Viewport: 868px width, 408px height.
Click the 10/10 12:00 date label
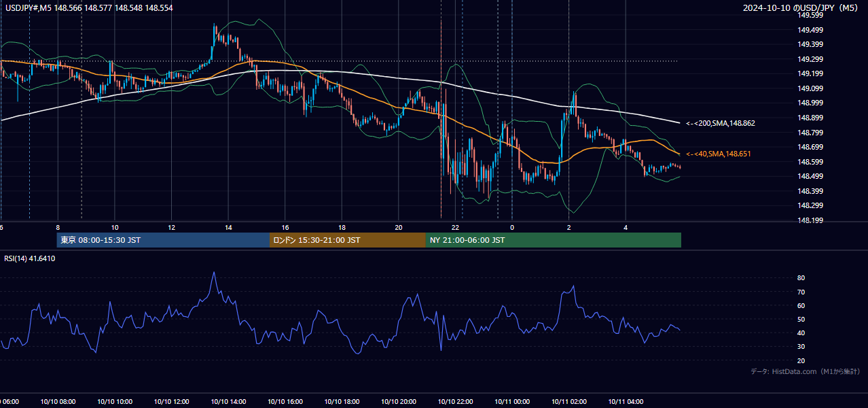point(171,402)
